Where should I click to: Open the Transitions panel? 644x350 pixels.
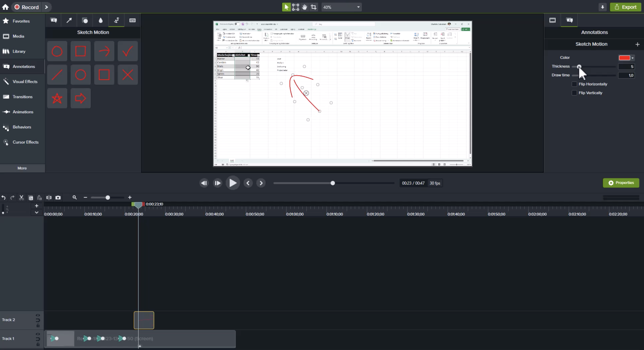[x=22, y=97]
